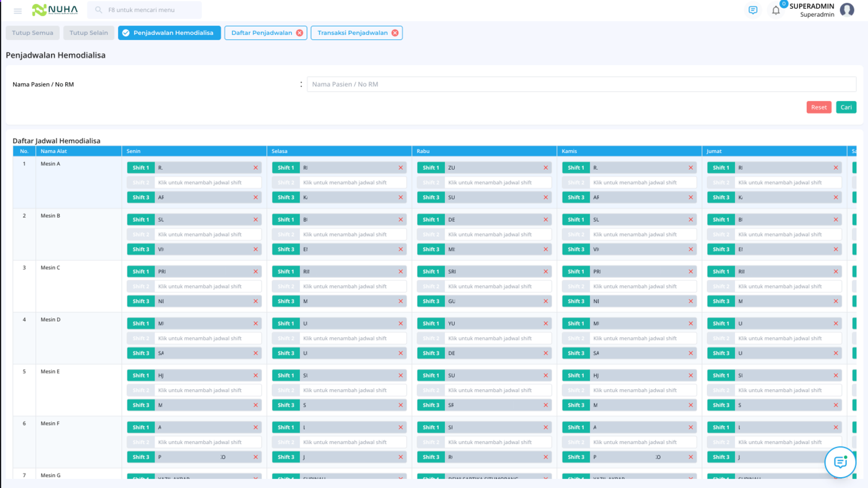Focus the Nama Pasien / No RM field

[x=582, y=84]
